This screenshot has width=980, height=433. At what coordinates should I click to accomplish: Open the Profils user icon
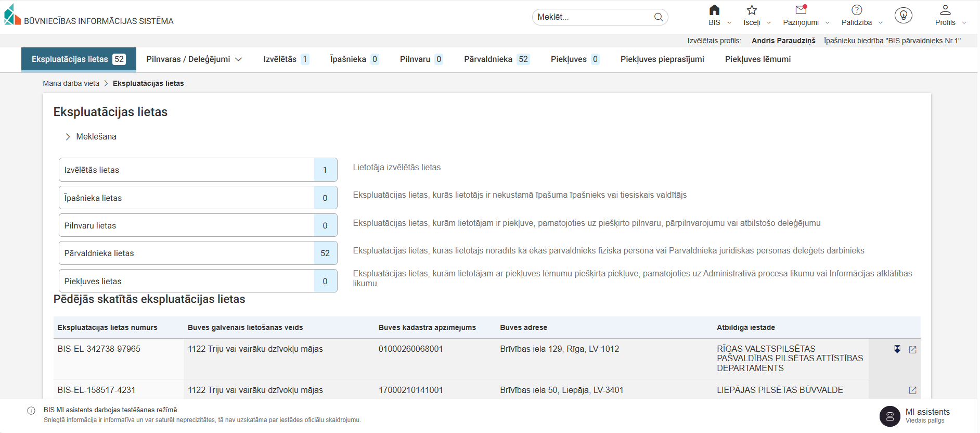point(945,10)
